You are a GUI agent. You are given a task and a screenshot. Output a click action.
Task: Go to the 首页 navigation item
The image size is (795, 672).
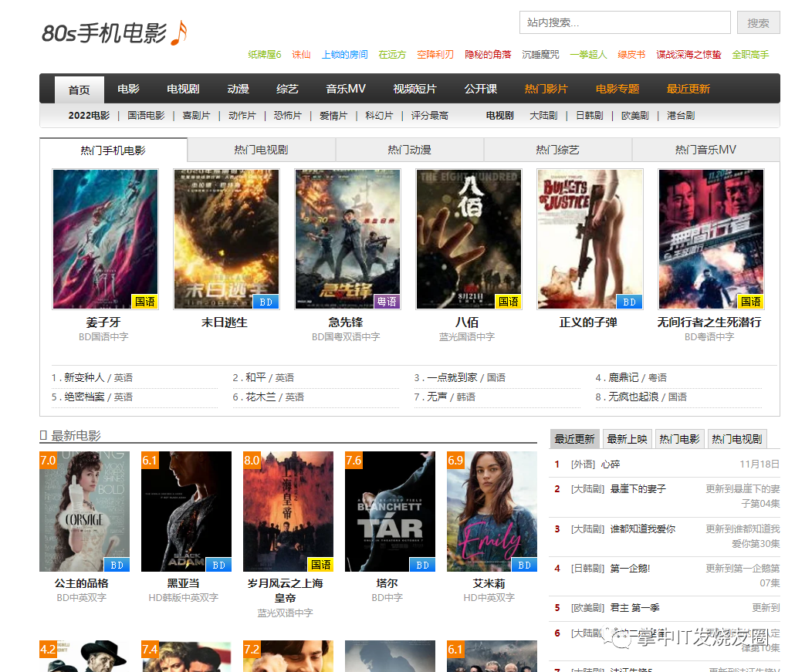tap(79, 89)
